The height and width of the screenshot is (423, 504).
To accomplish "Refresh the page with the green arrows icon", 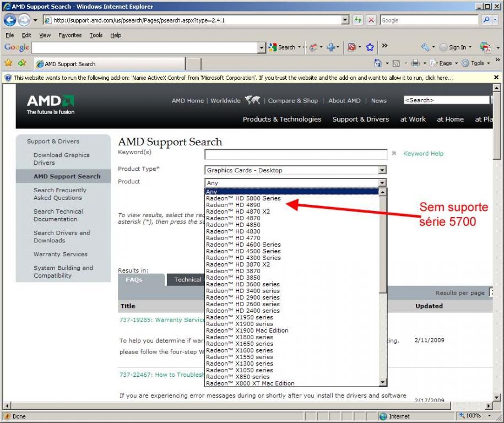I will point(358,20).
